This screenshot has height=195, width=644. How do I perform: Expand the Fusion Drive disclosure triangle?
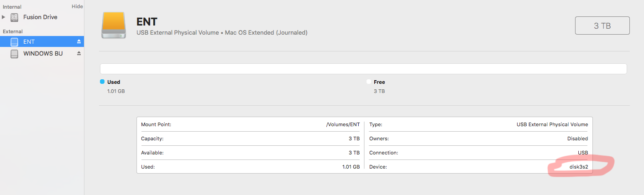click(x=4, y=17)
